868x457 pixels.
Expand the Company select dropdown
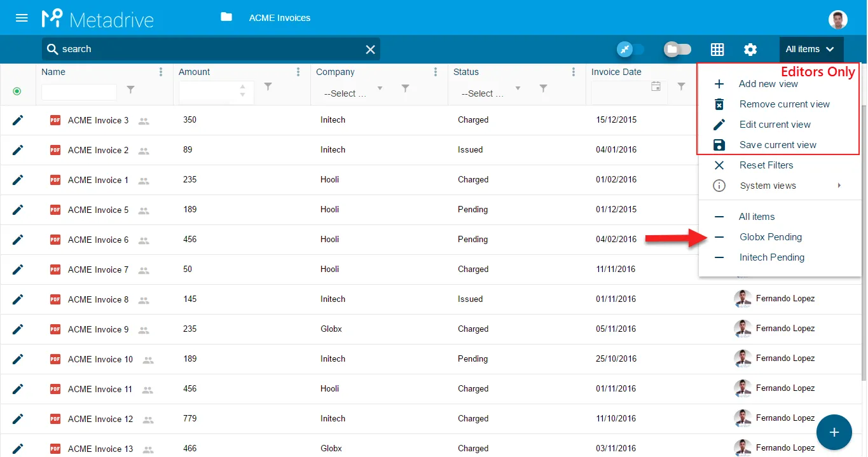(352, 93)
